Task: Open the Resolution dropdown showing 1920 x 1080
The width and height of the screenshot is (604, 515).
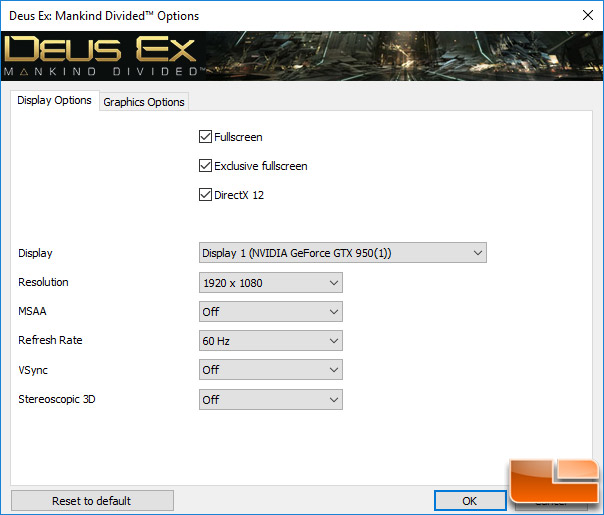Action: [x=271, y=283]
